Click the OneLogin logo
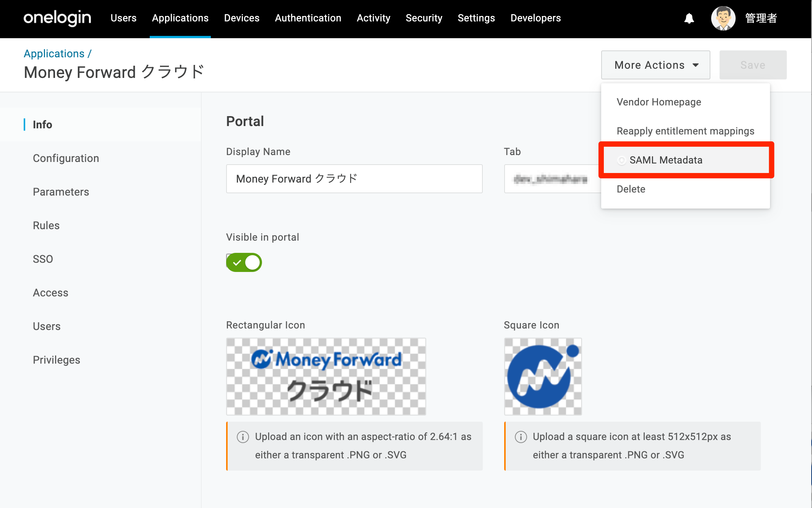 pos(57,18)
